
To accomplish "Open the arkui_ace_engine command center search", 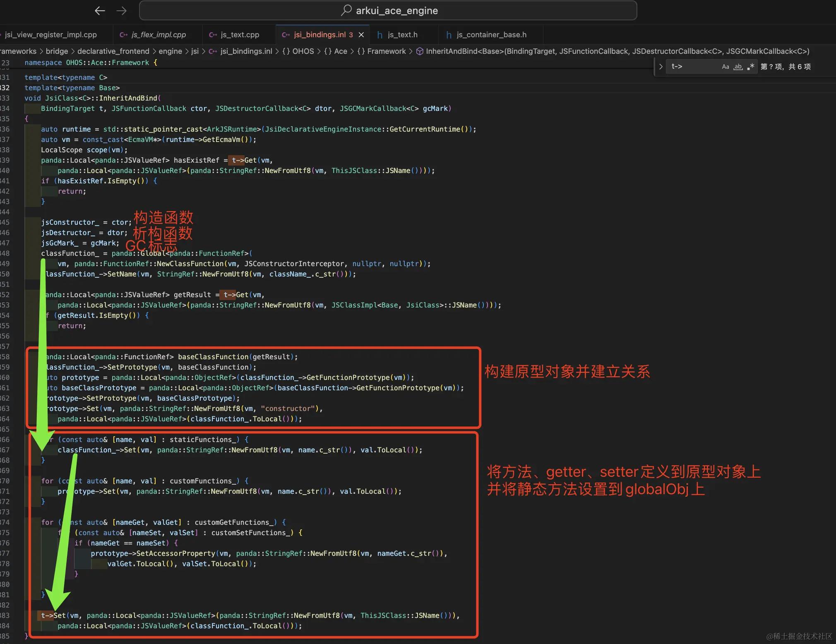I will pos(388,11).
